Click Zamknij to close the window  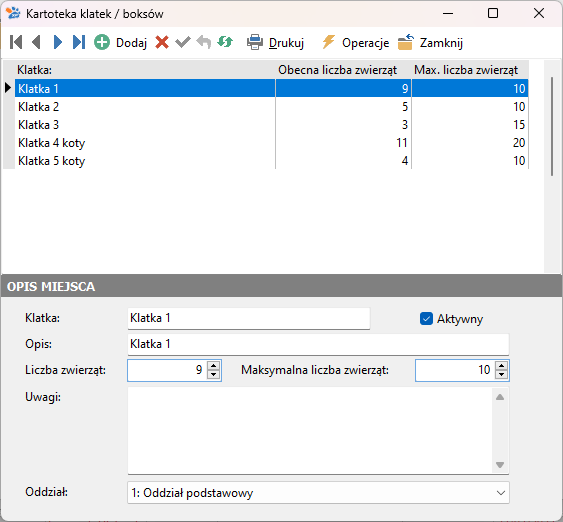430,43
